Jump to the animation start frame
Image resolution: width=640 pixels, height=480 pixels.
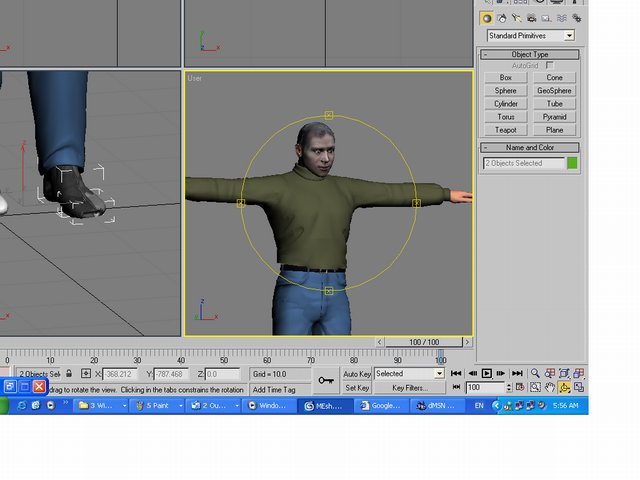point(456,373)
